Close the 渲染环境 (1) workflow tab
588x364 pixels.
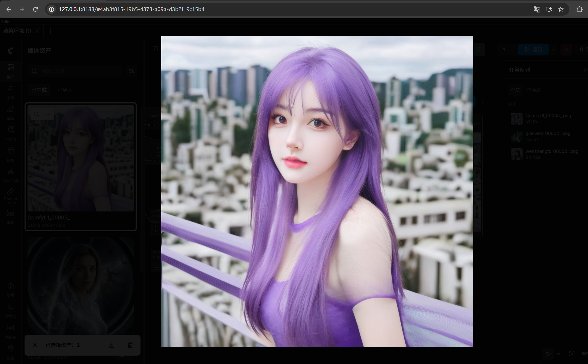37,31
